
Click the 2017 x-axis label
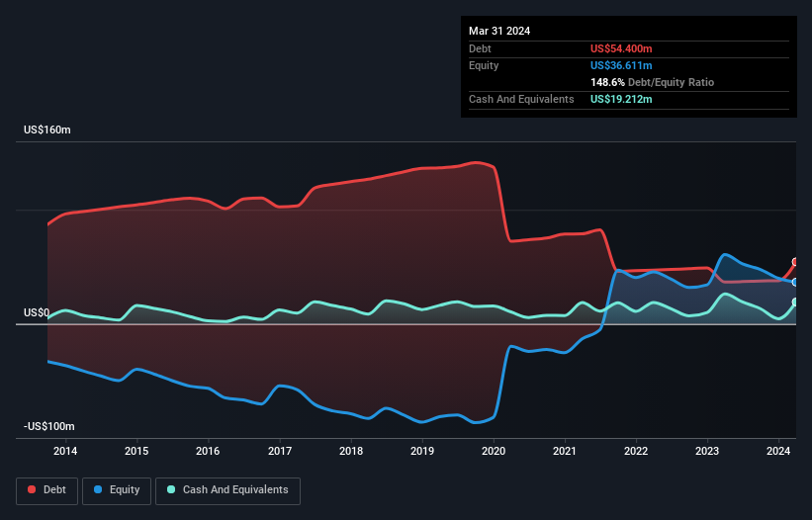280,451
